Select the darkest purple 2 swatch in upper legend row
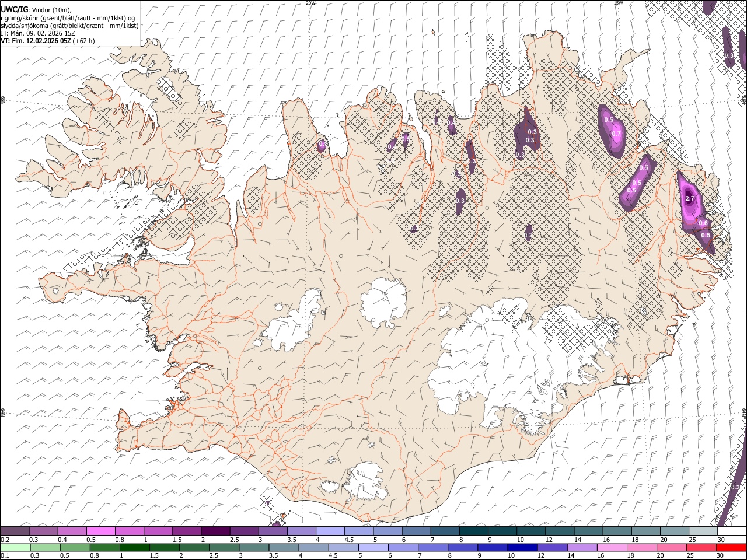 click(x=215, y=531)
